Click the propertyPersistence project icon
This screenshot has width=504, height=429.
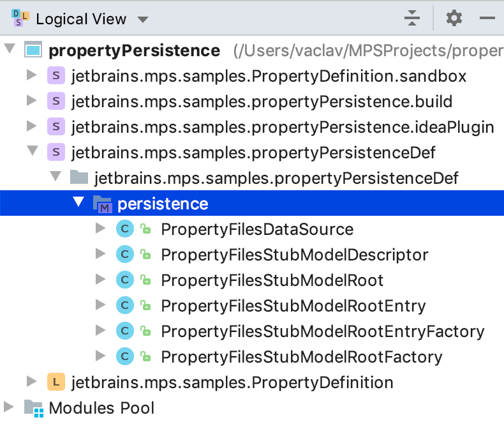pos(34,50)
